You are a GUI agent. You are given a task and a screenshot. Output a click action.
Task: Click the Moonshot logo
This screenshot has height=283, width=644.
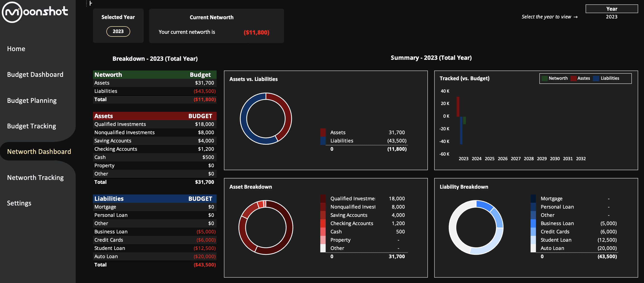[x=35, y=12]
